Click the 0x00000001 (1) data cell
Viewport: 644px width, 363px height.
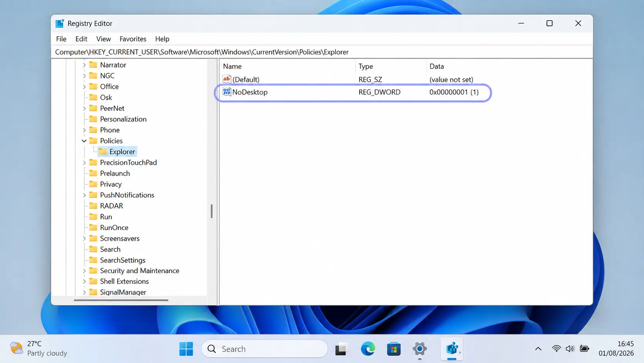454,92
